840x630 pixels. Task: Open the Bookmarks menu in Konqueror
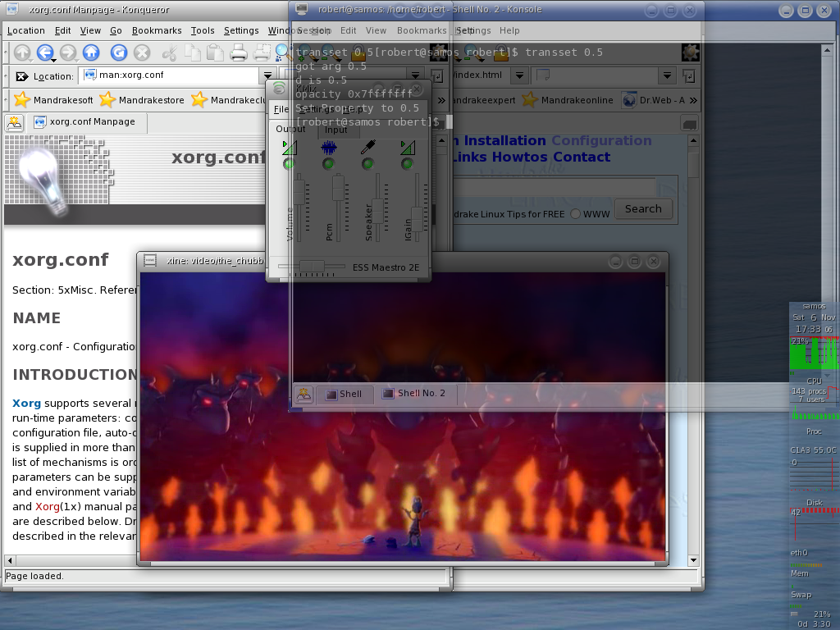pyautogui.click(x=157, y=30)
